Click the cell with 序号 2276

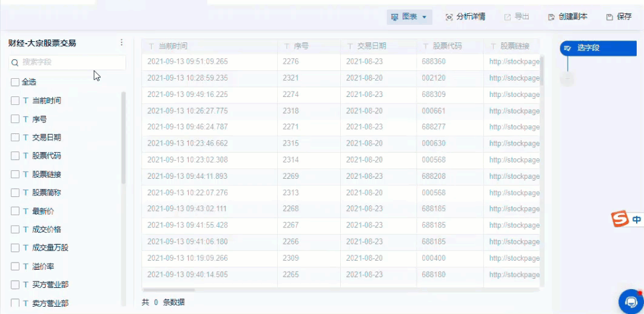tap(309, 62)
